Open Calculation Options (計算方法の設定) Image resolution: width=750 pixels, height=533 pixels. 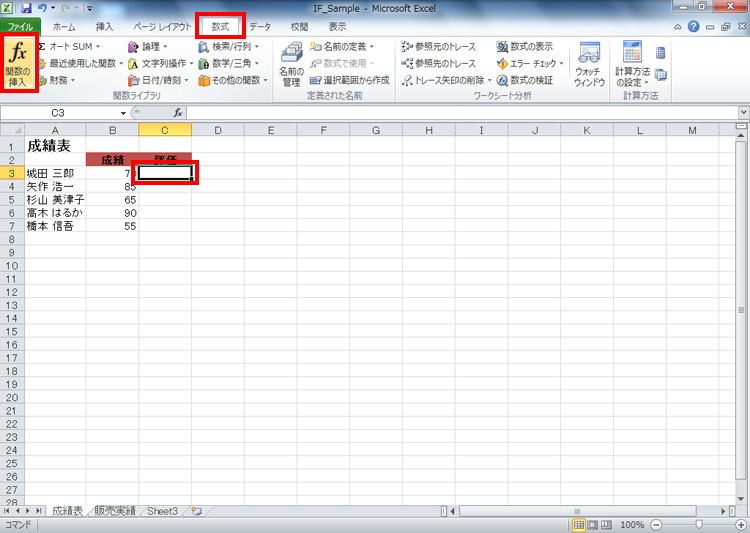(x=632, y=64)
